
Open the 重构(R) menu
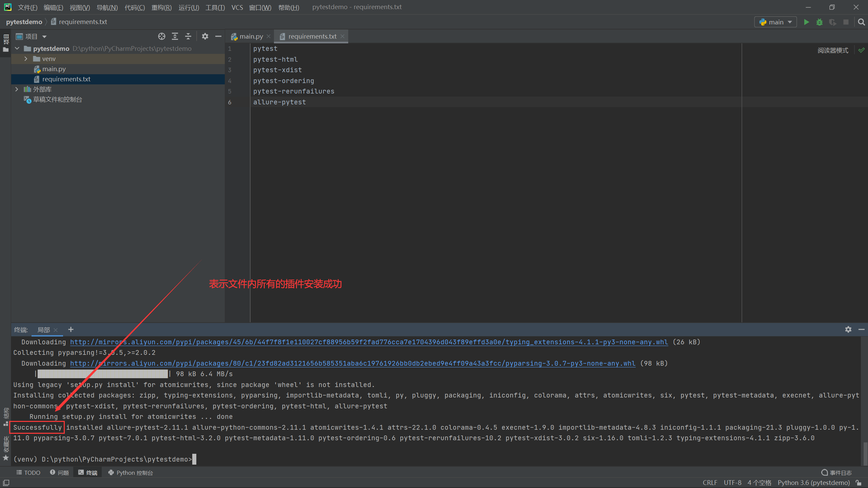click(161, 7)
